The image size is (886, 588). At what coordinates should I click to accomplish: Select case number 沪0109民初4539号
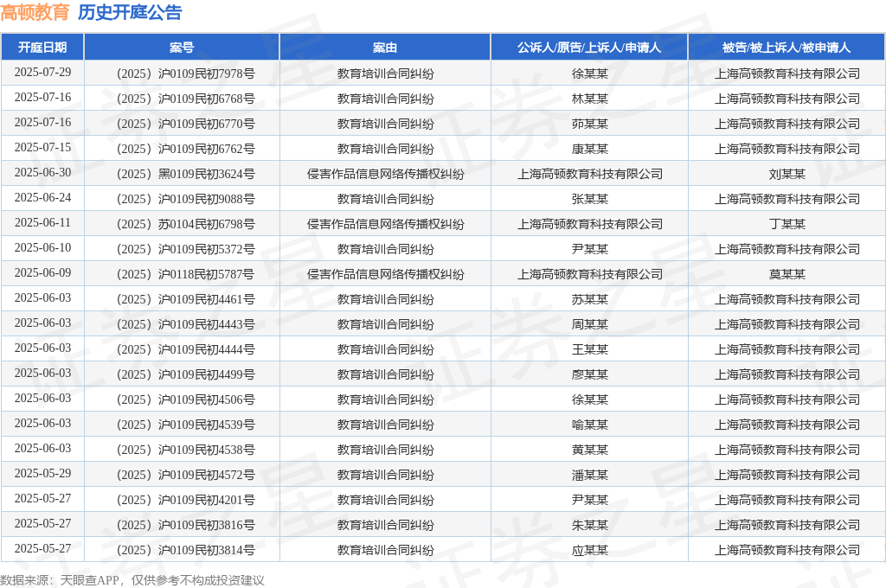click(186, 425)
